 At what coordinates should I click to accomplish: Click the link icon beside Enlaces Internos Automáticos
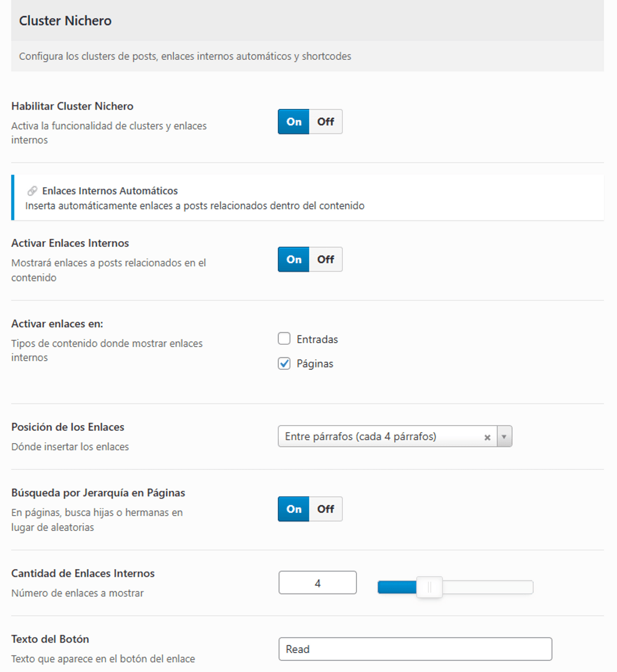pyautogui.click(x=32, y=191)
